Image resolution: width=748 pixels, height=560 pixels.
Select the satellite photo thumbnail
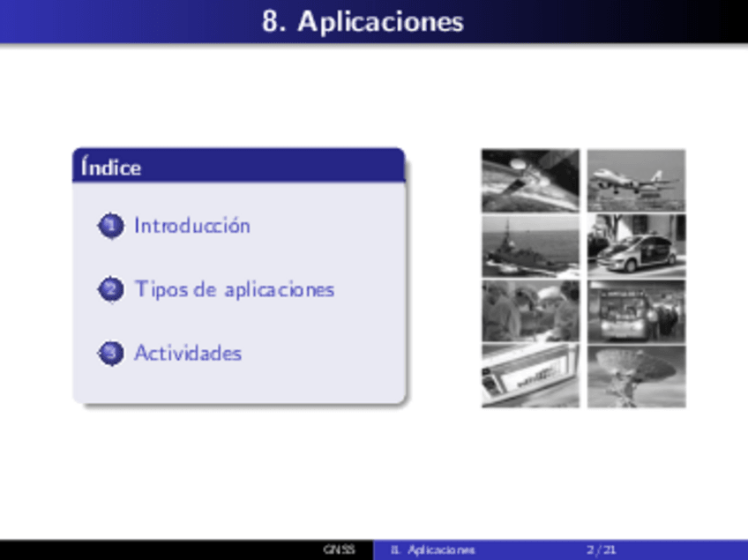click(530, 180)
